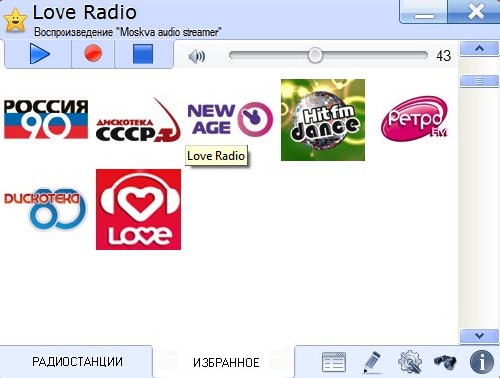Click the pencil edit icon
Image resolution: width=500 pixels, height=378 pixels.
pos(372,362)
